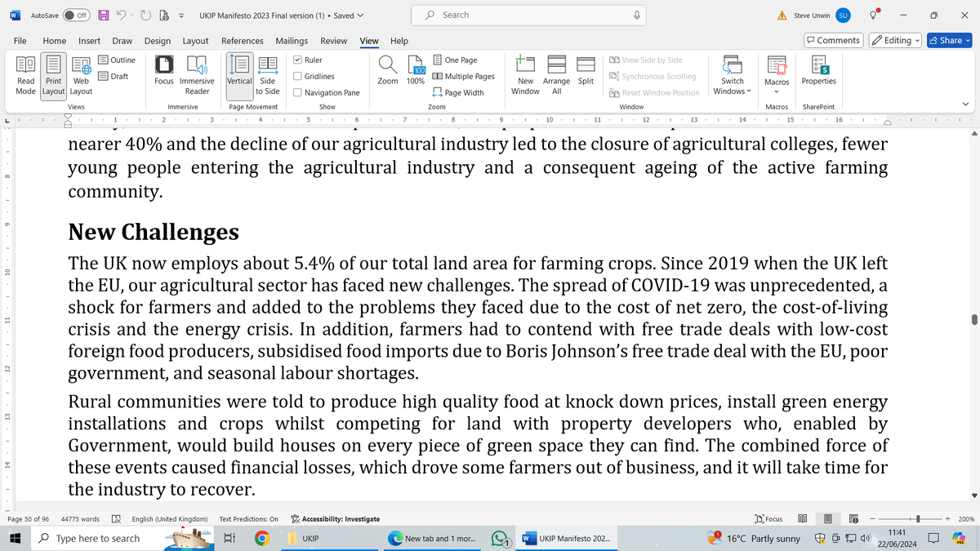
Task: Click the zoom slider handle
Action: 919,518
